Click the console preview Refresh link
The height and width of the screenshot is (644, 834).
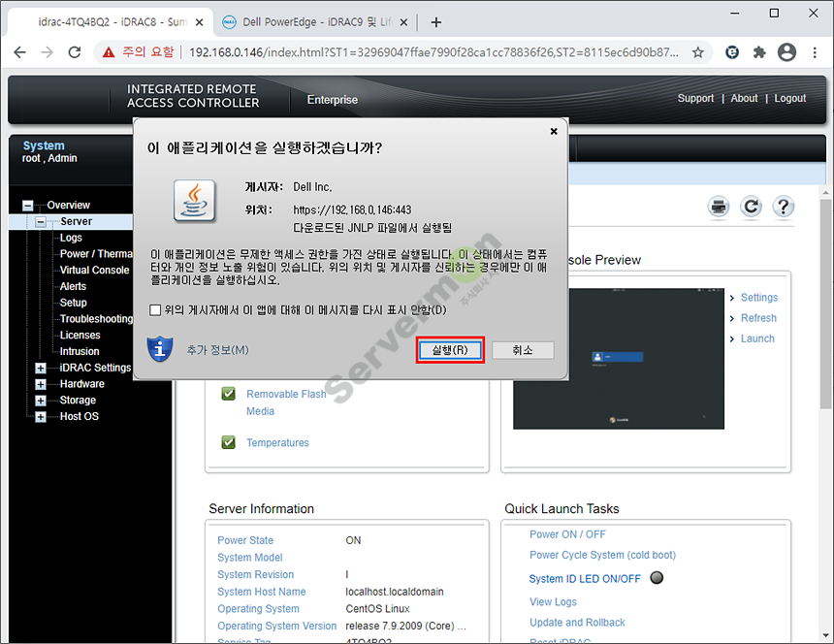coord(758,318)
